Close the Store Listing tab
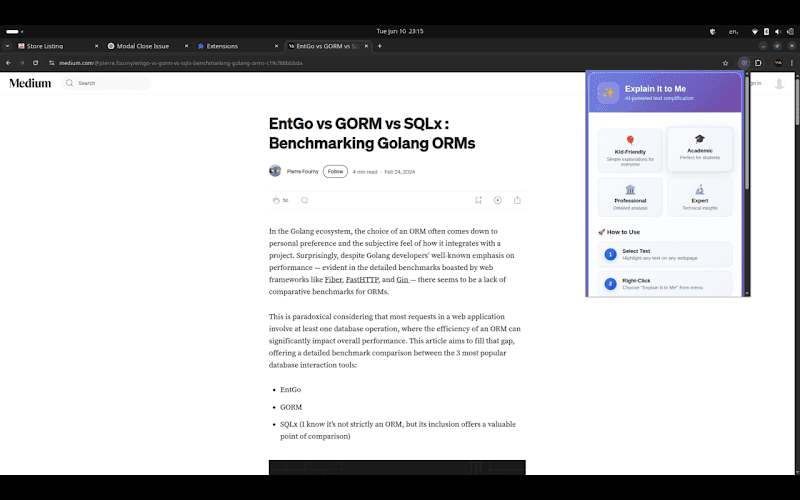800x500 pixels. (x=96, y=46)
